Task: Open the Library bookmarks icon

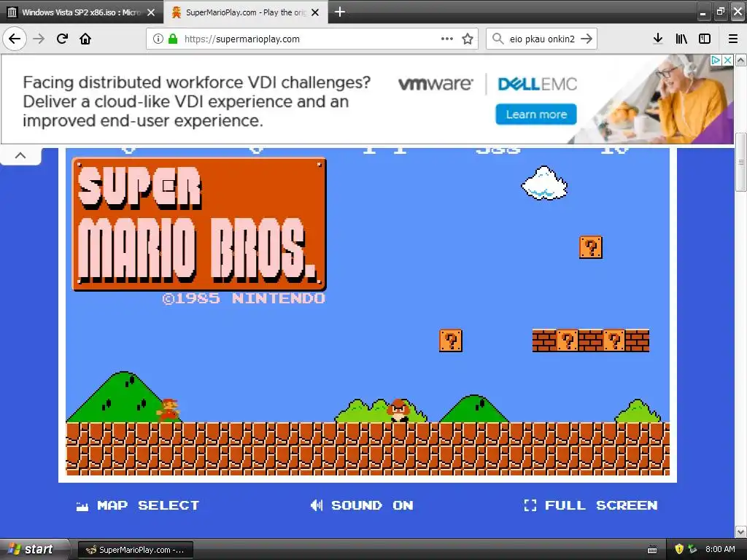Action: point(681,39)
